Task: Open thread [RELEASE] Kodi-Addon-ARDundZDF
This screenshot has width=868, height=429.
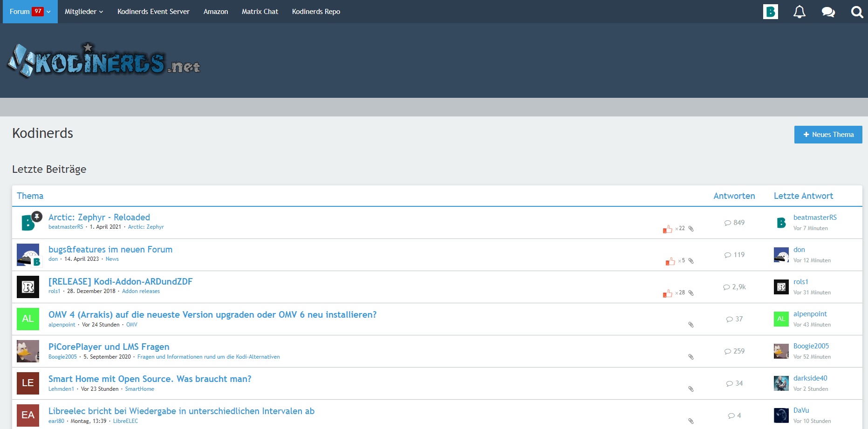Action: 120,281
